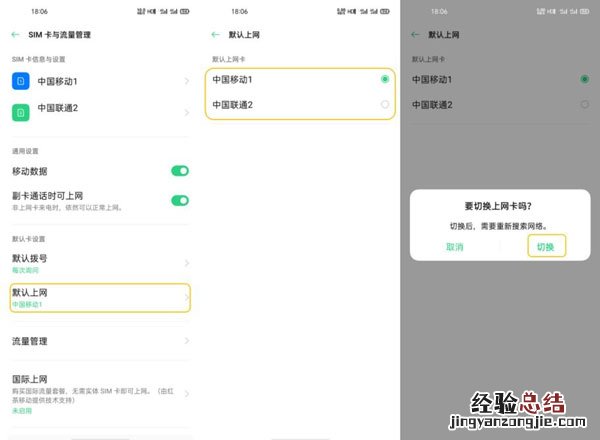Tap battery icon in first screen status bar
Viewport: 600px width, 440px height.
(x=185, y=11)
